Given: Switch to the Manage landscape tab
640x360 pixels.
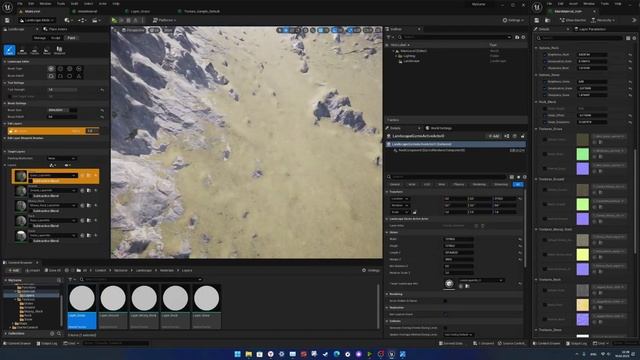Looking at the screenshot, I should [x=40, y=38].
